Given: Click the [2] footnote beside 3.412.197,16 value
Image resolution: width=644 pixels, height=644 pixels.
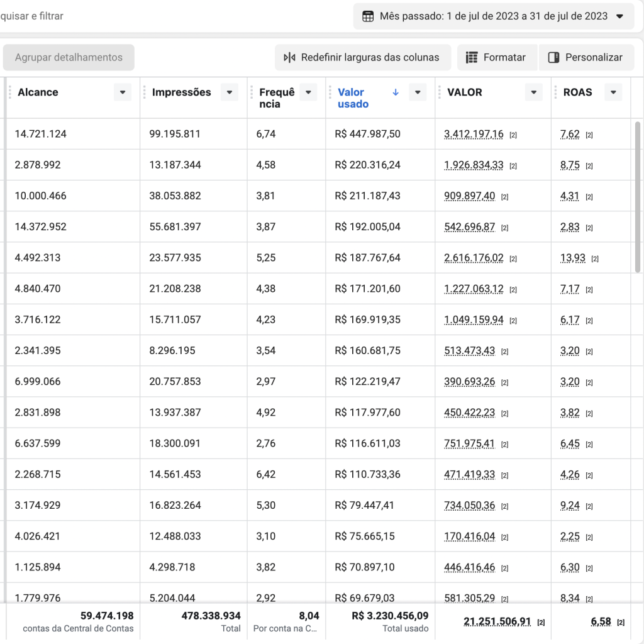Looking at the screenshot, I should coord(513,135).
